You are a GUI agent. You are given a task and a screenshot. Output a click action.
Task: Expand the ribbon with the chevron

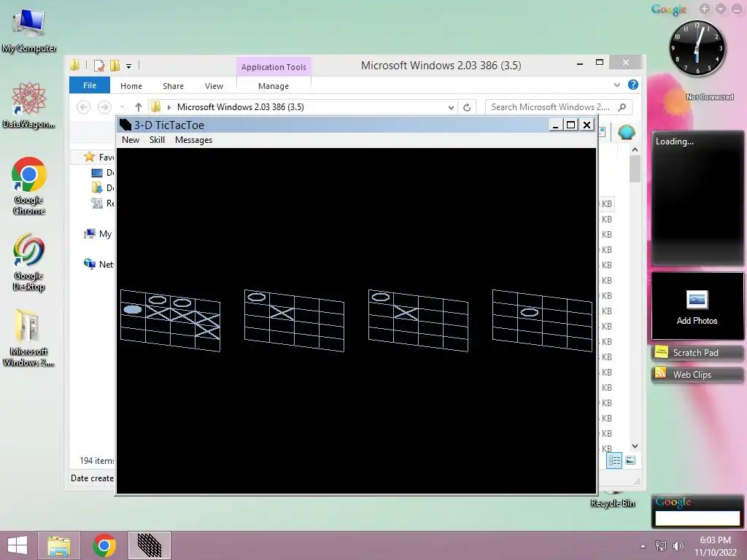(x=617, y=85)
